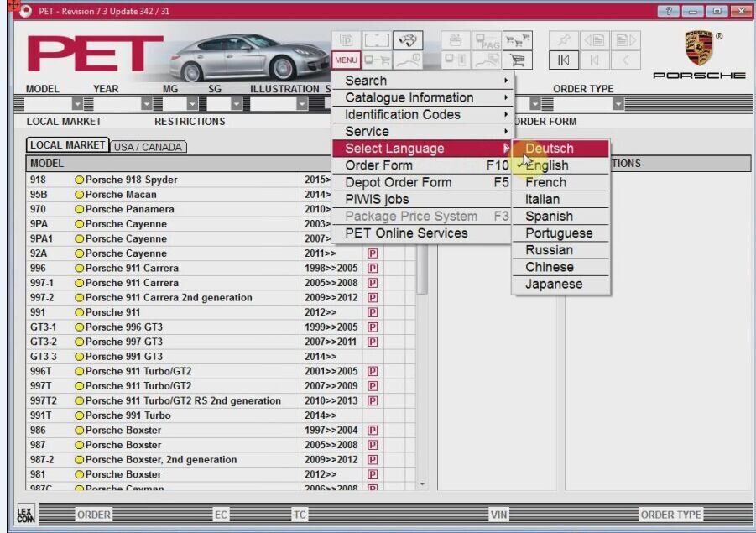Click the P icon in 996 row
This screenshot has width=756, height=533.
tap(373, 269)
